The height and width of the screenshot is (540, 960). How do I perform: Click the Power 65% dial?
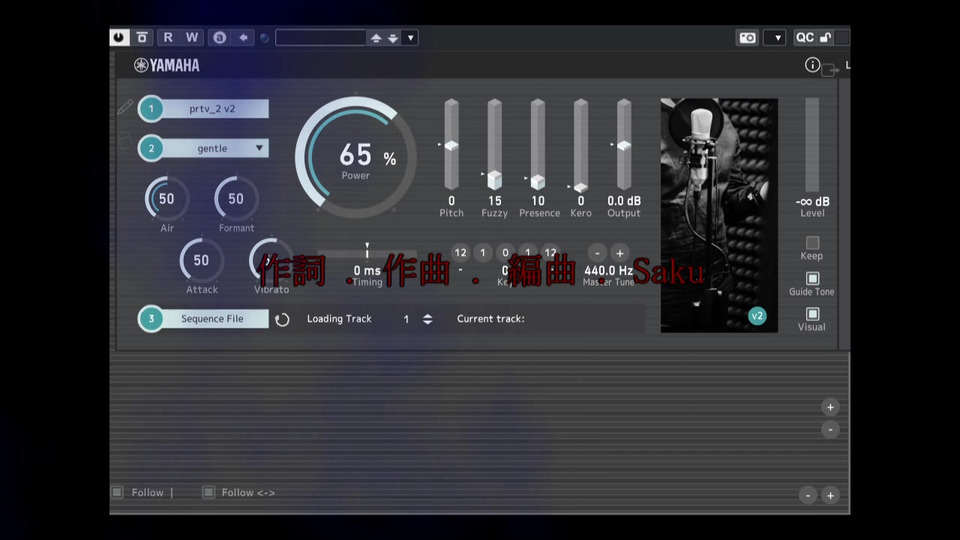click(x=356, y=157)
